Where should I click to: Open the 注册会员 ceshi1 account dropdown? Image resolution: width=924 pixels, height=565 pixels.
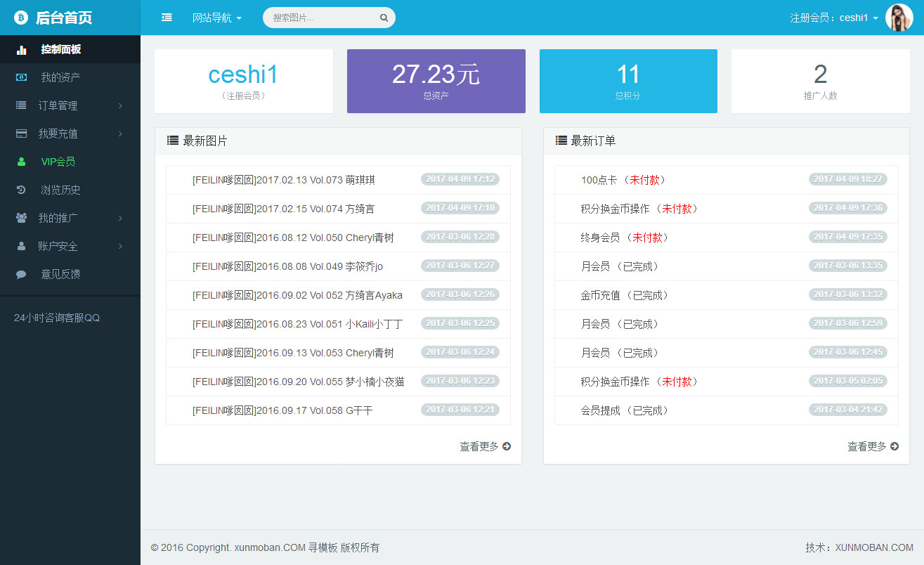coord(833,18)
